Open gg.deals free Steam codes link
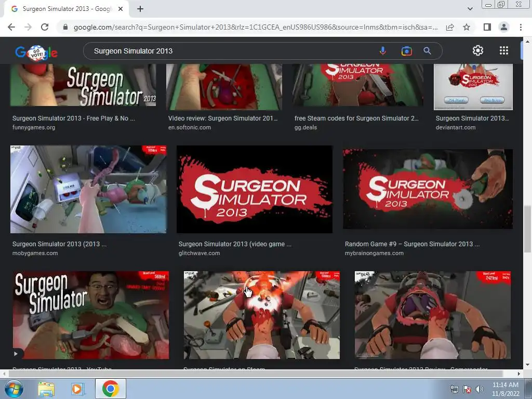 [356, 123]
